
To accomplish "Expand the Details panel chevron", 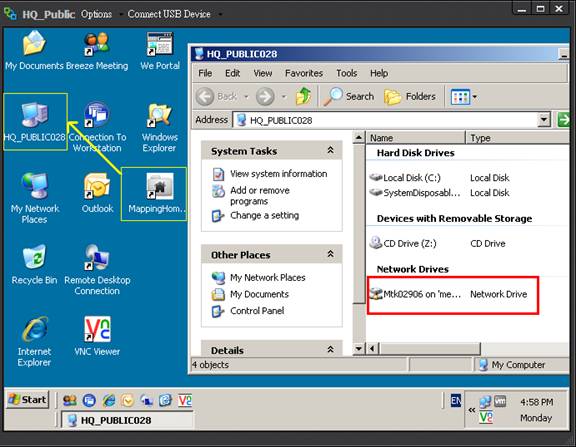I will 330,349.
